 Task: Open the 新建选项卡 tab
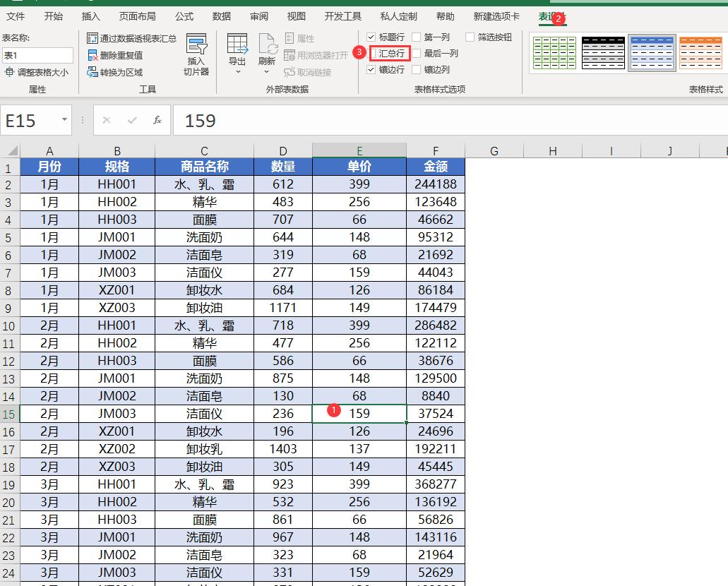coord(496,17)
